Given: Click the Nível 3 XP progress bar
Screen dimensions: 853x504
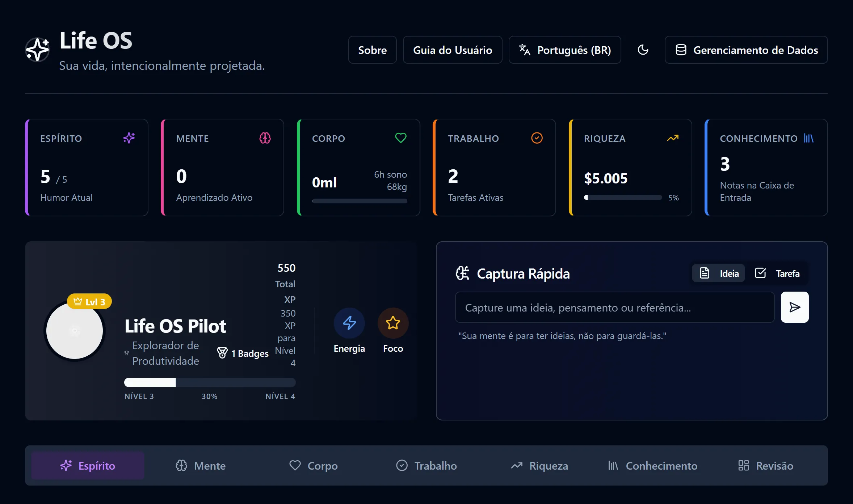Looking at the screenshot, I should click(210, 382).
